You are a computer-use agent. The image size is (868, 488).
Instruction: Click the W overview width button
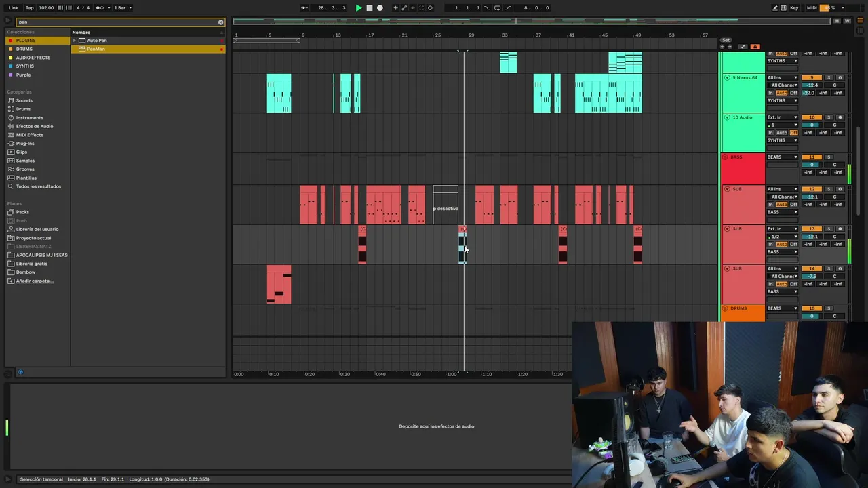[847, 21]
